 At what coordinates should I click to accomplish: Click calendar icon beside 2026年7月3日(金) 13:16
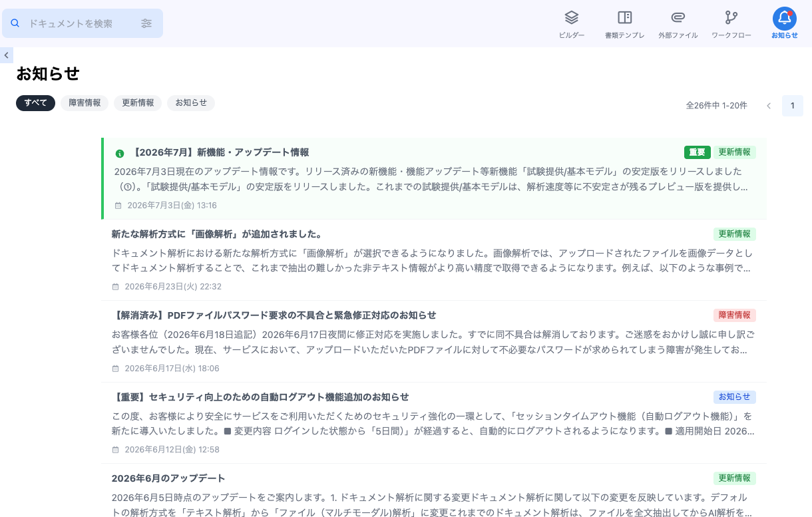click(x=118, y=206)
